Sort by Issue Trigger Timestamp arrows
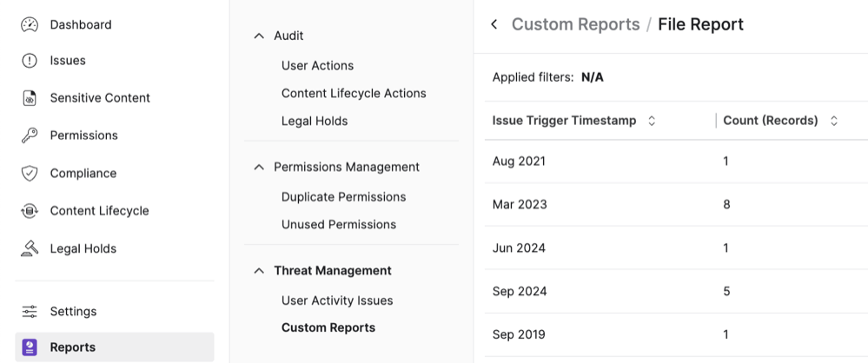The image size is (868, 363). (652, 121)
